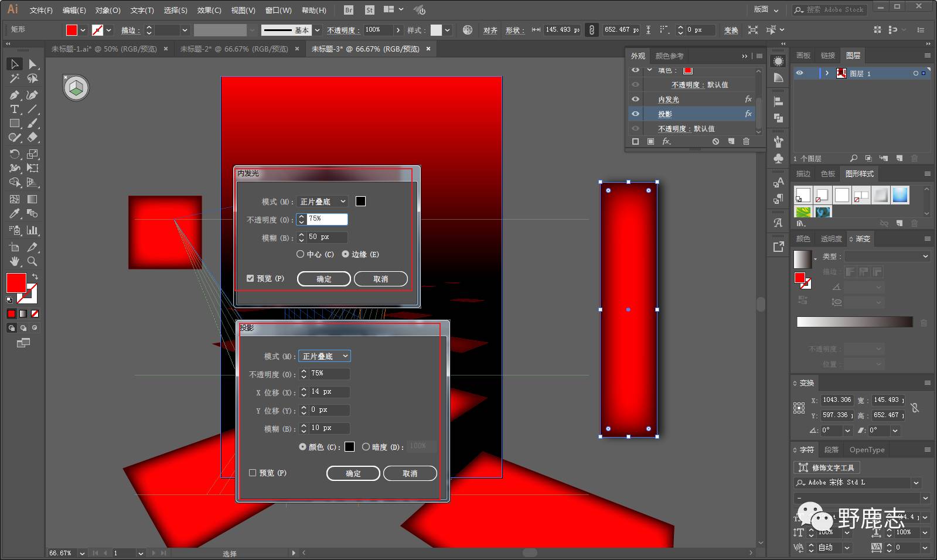937x560 pixels.
Task: Hide Layer 1 using eye icon
Action: click(799, 73)
